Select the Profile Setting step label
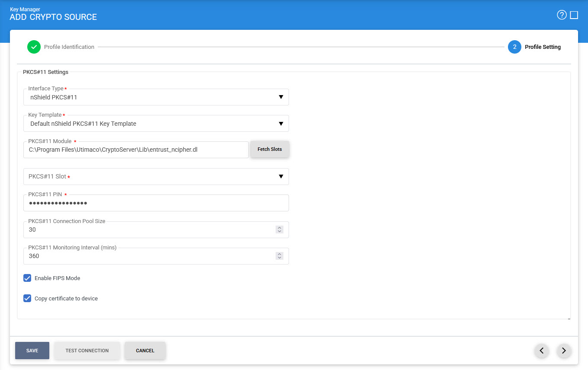 (543, 47)
